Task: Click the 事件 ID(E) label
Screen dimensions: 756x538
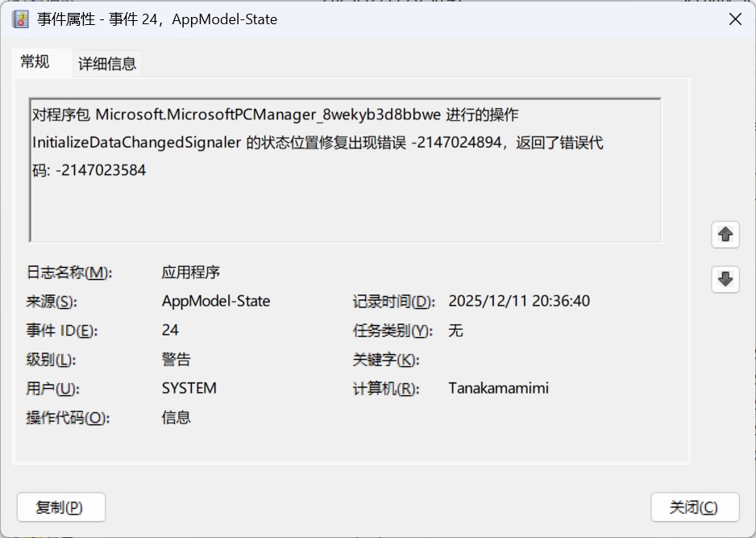Action: pos(62,331)
